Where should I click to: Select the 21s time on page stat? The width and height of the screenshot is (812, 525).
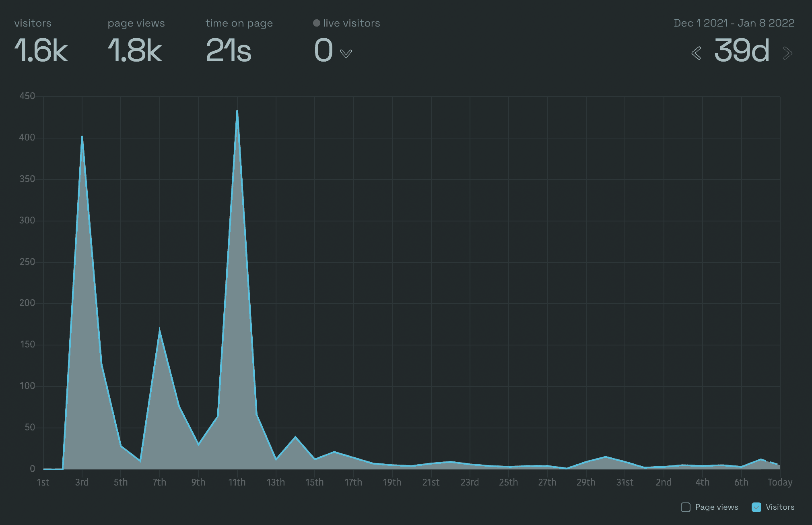(229, 51)
